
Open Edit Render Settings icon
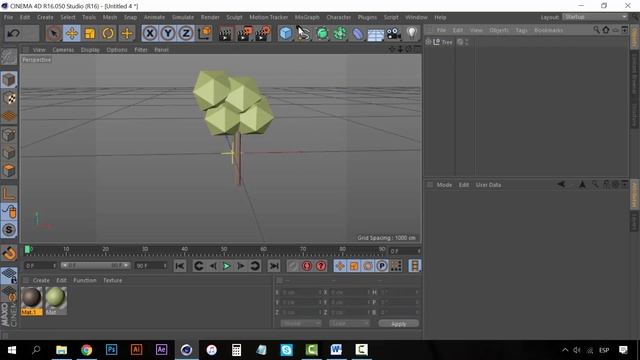[263, 33]
